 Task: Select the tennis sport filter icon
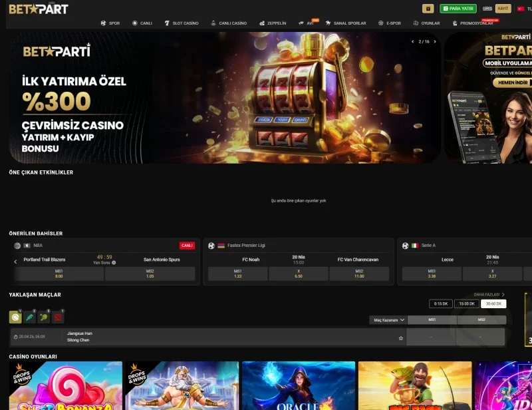tap(15, 317)
